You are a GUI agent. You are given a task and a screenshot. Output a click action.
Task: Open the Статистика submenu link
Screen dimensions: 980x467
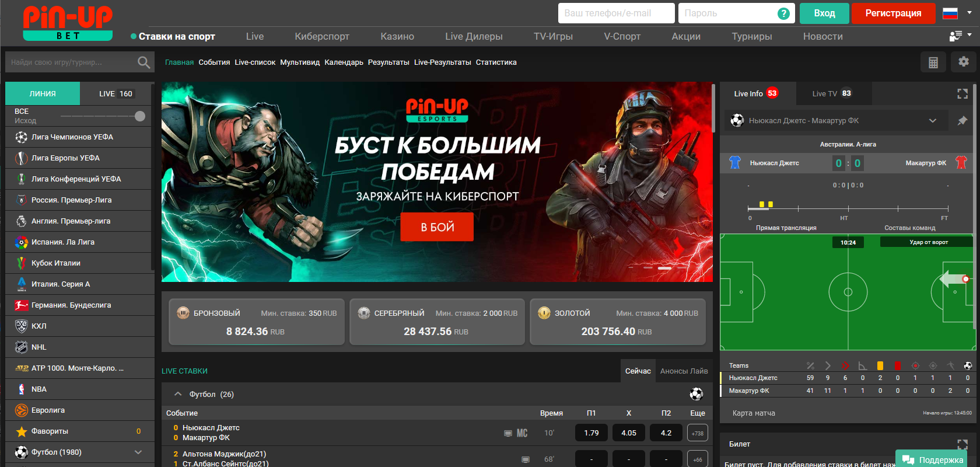click(496, 62)
